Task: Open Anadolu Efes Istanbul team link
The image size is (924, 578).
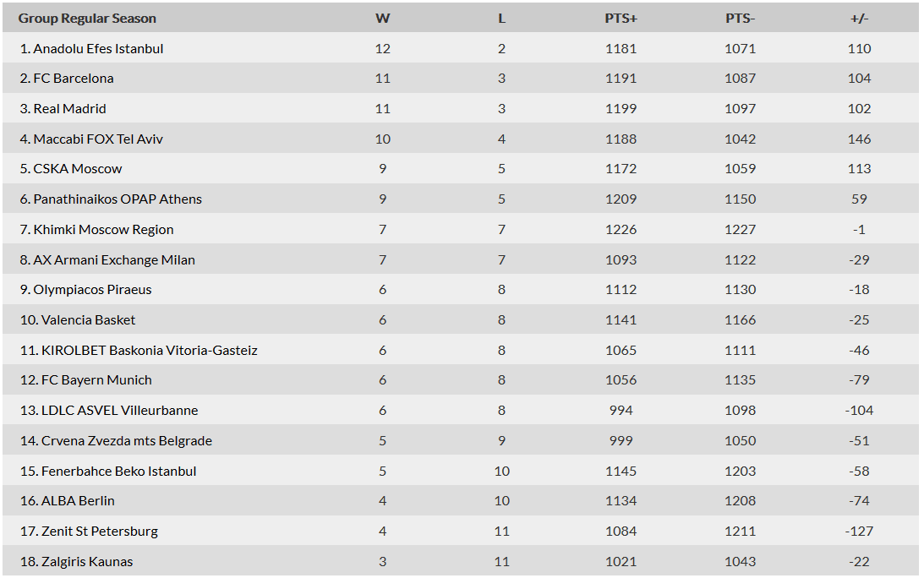Action: click(91, 49)
